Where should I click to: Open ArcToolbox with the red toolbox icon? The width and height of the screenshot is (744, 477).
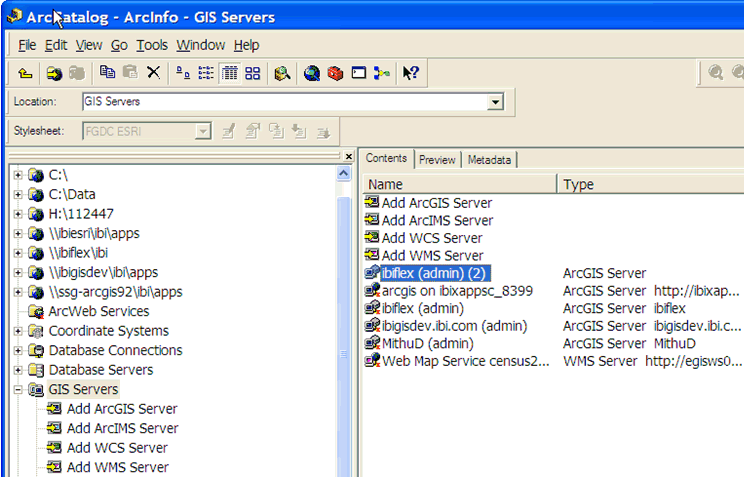(x=335, y=73)
